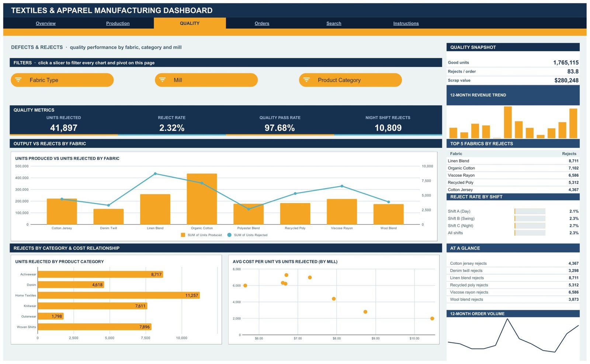Screen dimensions: 590x364
Task: Click the scatter point near $10.00
Action: pyautogui.click(x=432, y=318)
